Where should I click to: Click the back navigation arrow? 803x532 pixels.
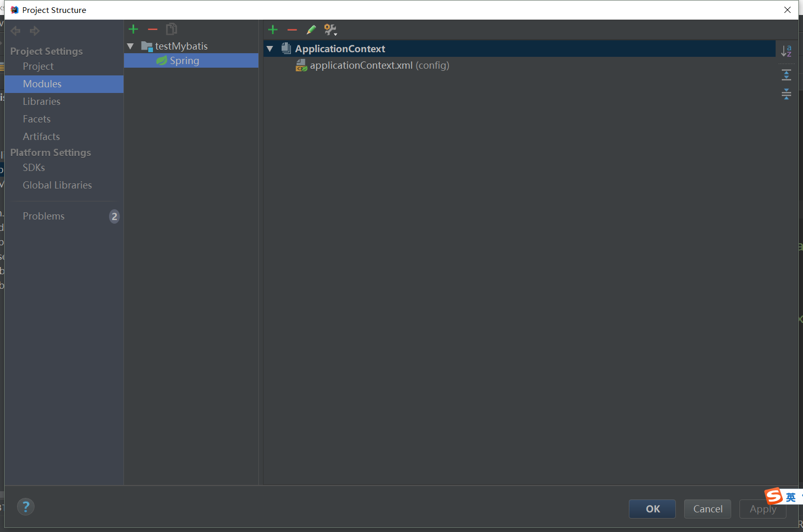pos(16,31)
